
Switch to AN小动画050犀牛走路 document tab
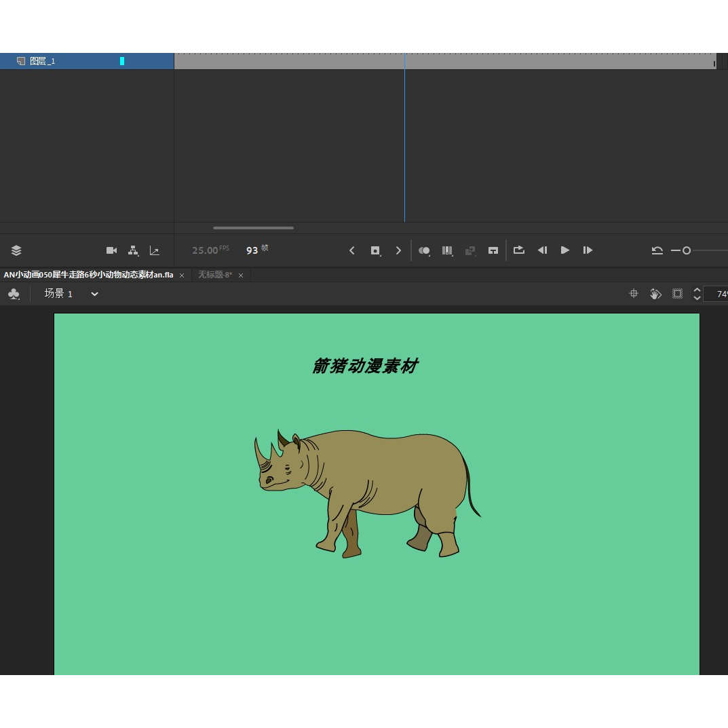pos(88,275)
